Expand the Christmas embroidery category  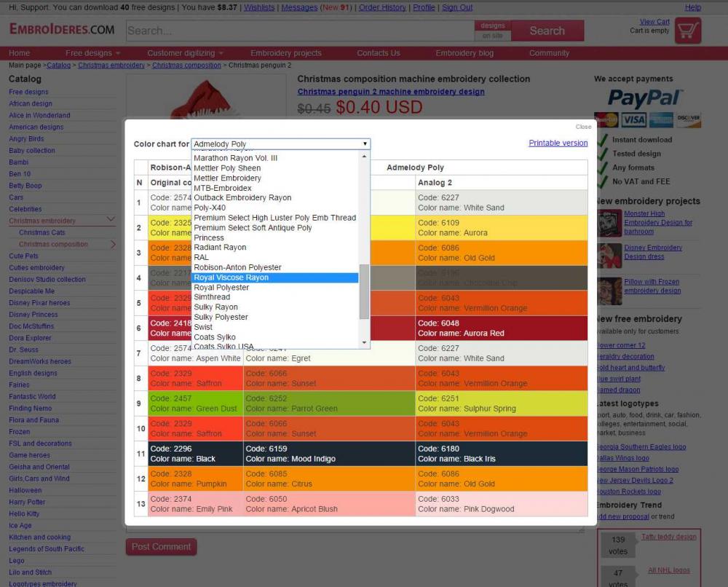point(111,220)
